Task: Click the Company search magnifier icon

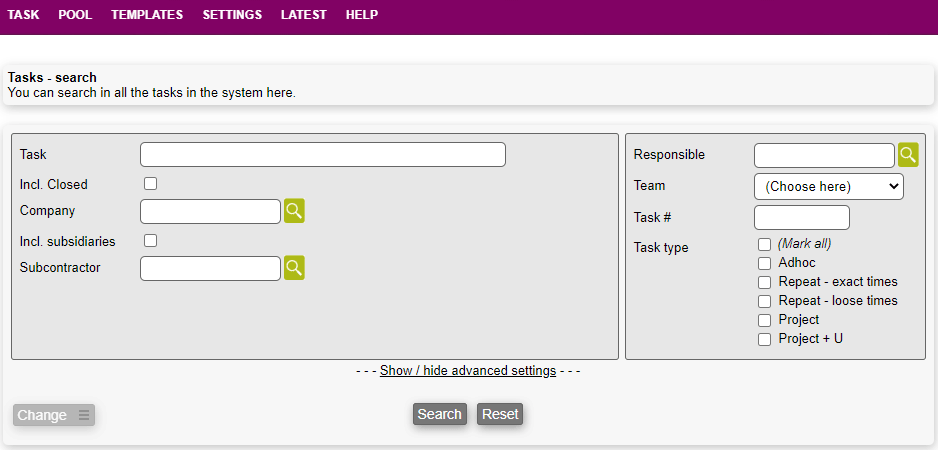Action: coord(294,211)
